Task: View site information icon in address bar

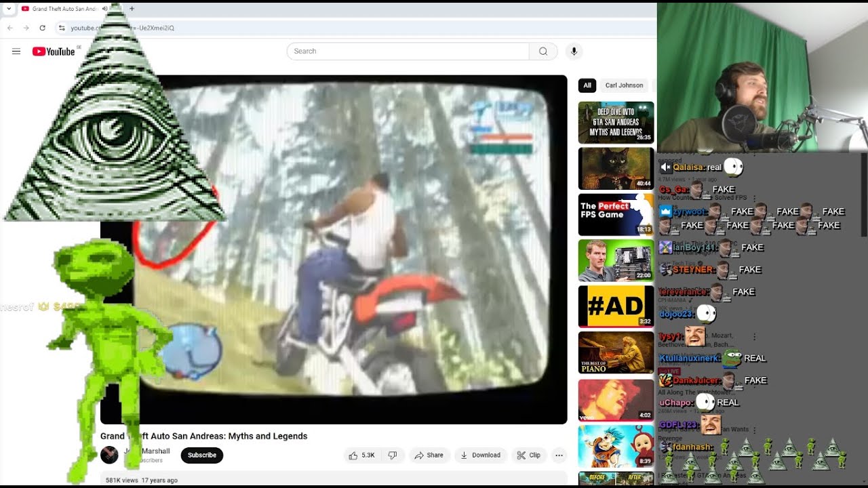Action: tap(62, 28)
